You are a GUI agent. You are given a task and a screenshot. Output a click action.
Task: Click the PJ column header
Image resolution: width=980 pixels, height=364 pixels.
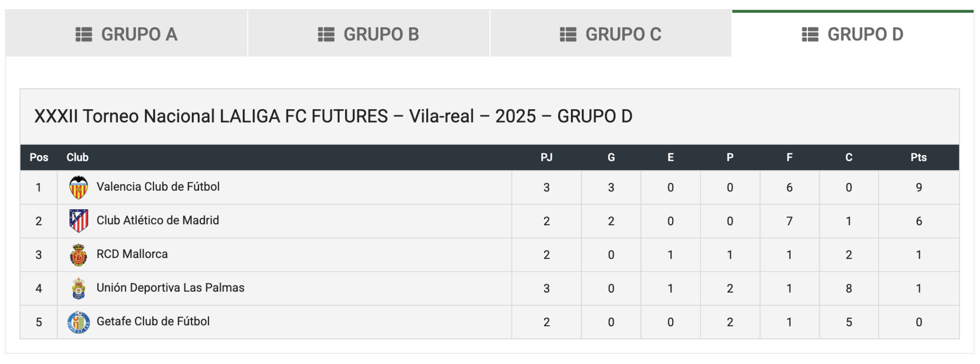[546, 157]
